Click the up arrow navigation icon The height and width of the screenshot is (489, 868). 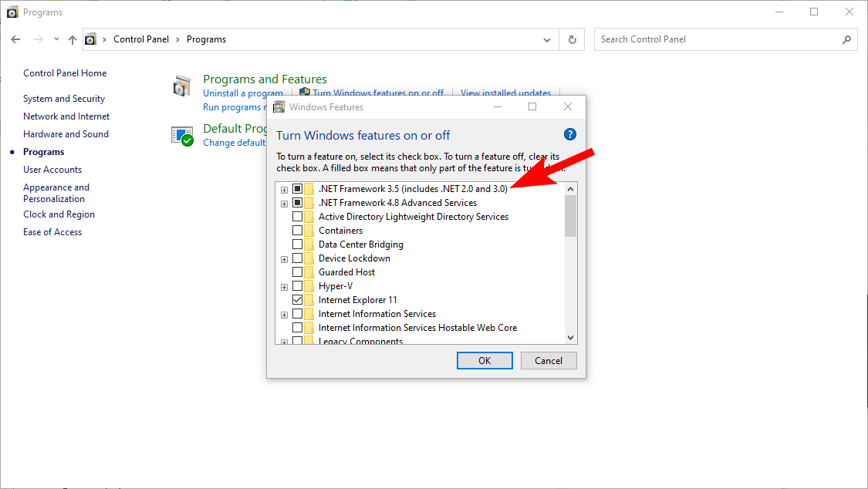pos(73,39)
